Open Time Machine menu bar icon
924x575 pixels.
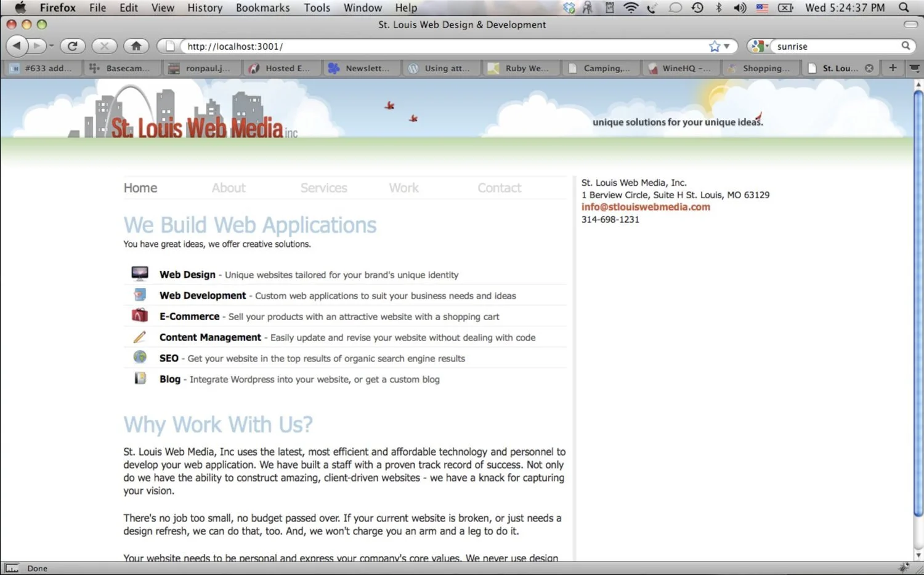(697, 7)
